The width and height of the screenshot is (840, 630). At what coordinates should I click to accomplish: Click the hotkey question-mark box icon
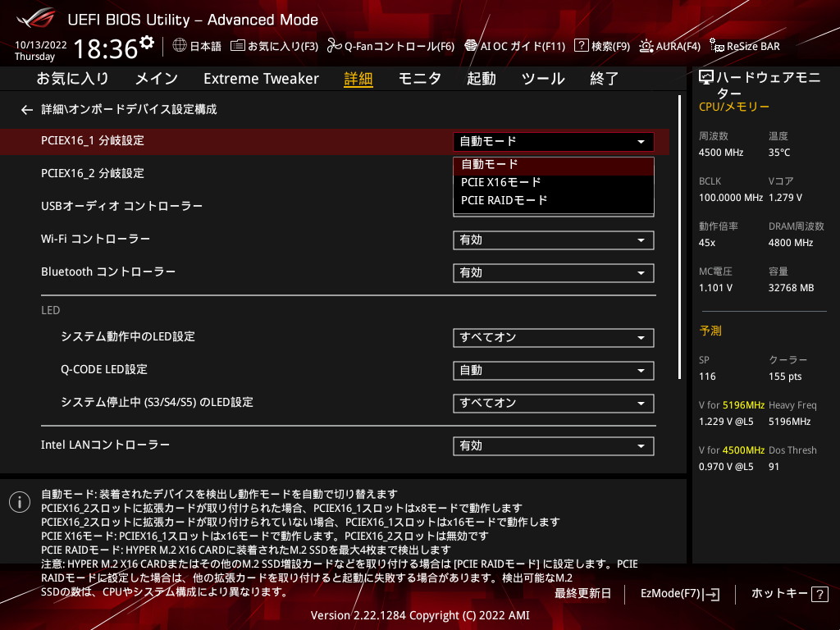coord(819,594)
